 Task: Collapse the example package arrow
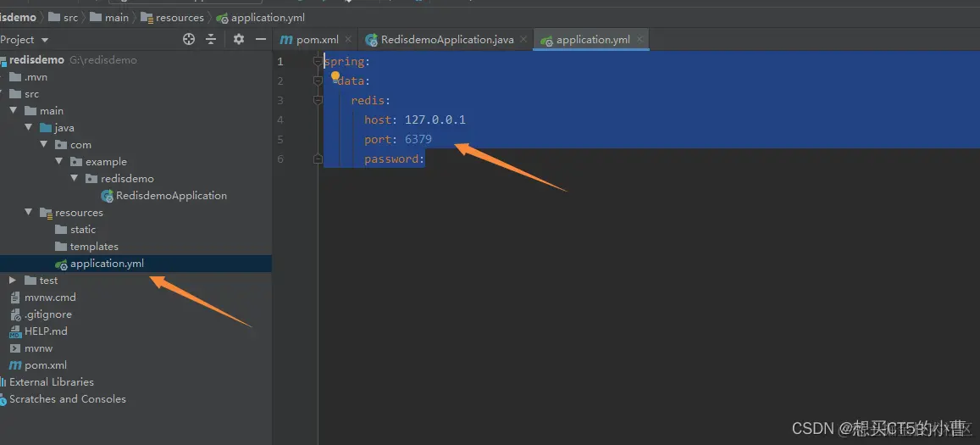[x=58, y=162]
